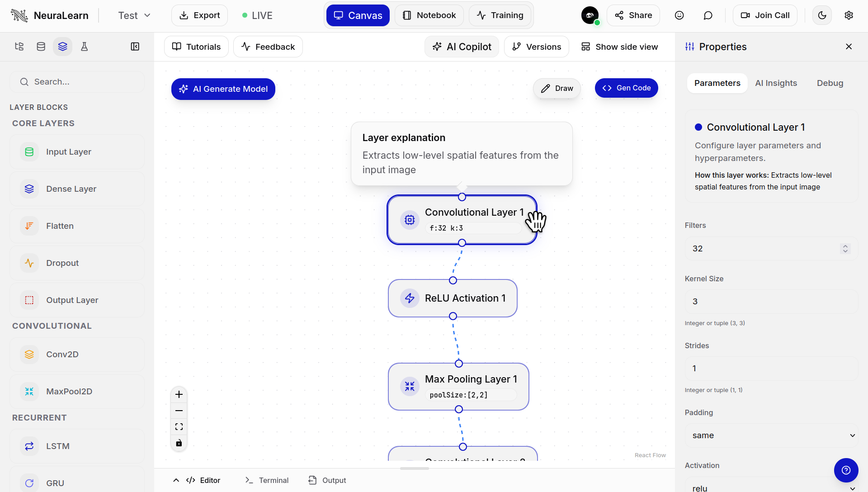Increase Filters value using the stepper
The height and width of the screenshot is (492, 868).
click(845, 246)
